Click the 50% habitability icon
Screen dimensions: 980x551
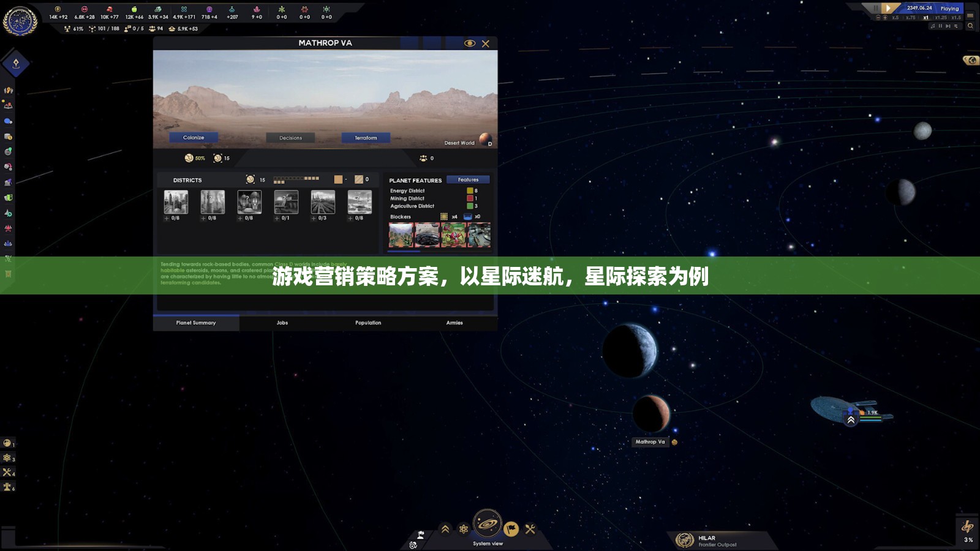(x=189, y=158)
